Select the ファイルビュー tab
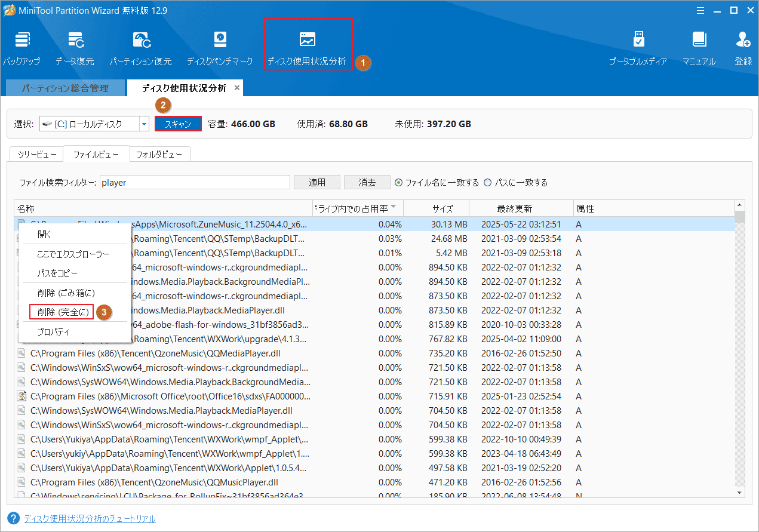 [96, 155]
